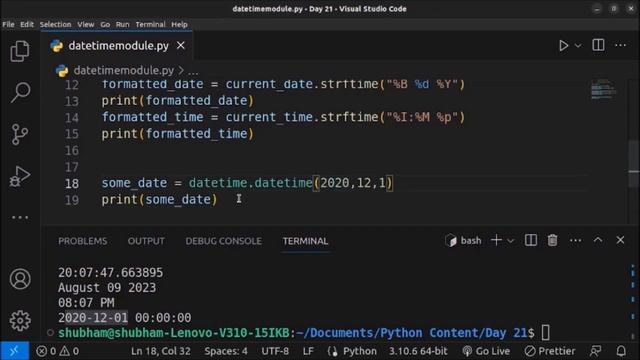Switch to the DEBUG CONSOLE tab
640x360 pixels.
(x=223, y=241)
